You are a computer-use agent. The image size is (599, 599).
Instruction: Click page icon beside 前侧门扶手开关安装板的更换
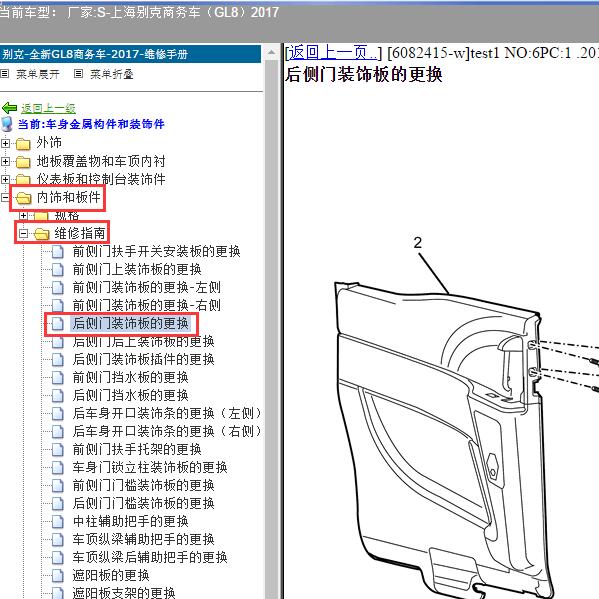pos(58,252)
